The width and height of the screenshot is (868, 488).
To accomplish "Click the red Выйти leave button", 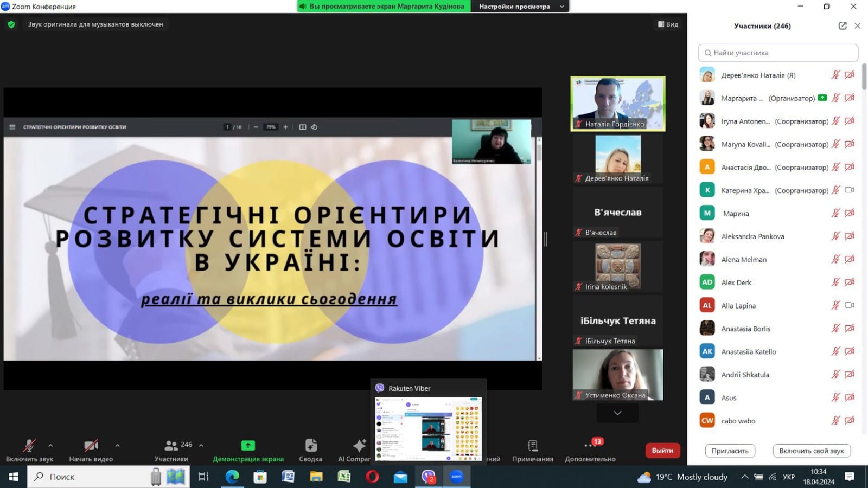I will click(662, 450).
